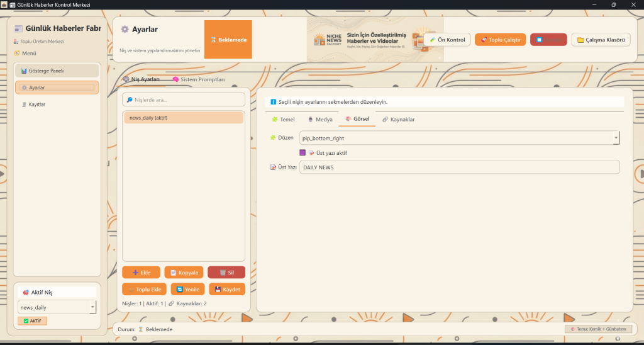Viewport: 644px width, 345px height.
Task: Click the Toplu Çalıştır button
Action: click(500, 40)
